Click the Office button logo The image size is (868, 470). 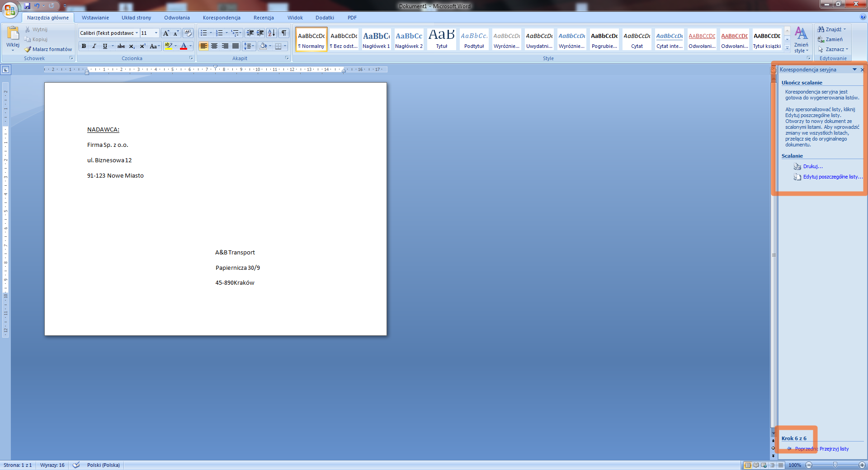point(10,9)
